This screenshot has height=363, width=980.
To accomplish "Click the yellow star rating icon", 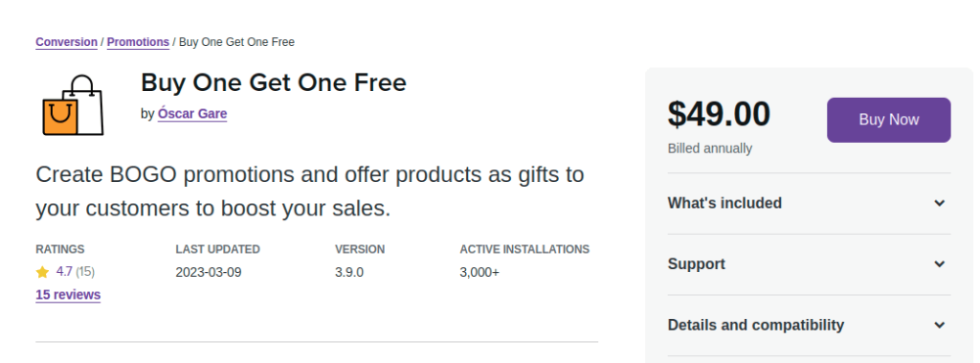I will 42,272.
